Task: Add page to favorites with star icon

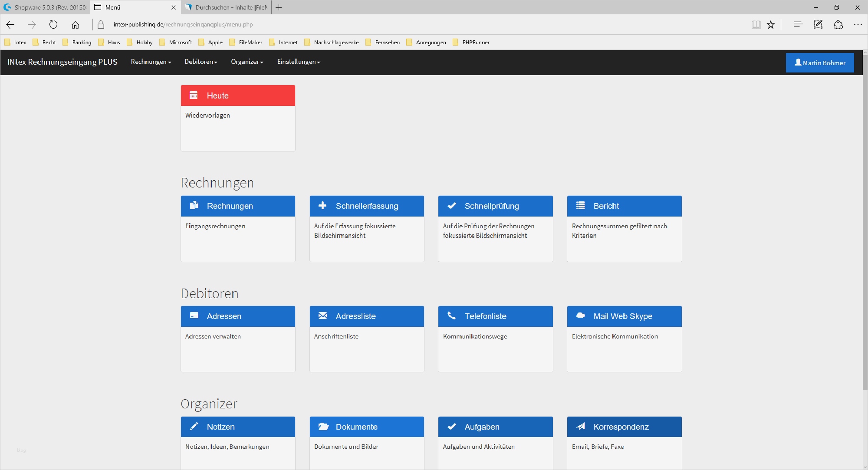Action: [771, 25]
